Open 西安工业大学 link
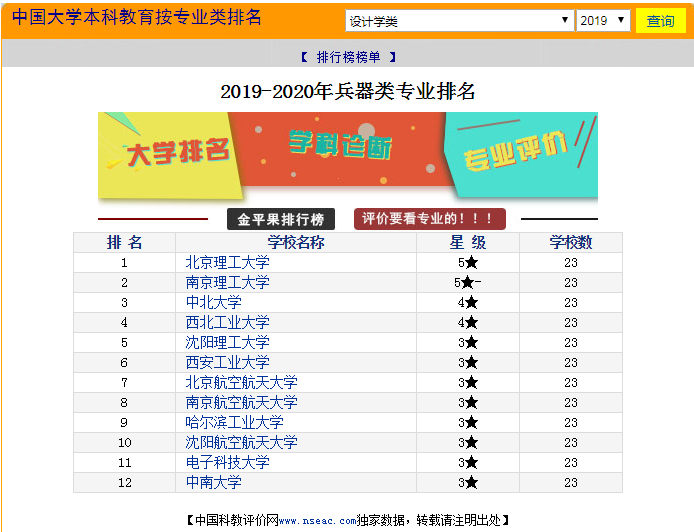This screenshot has width=694, height=532. tap(227, 362)
